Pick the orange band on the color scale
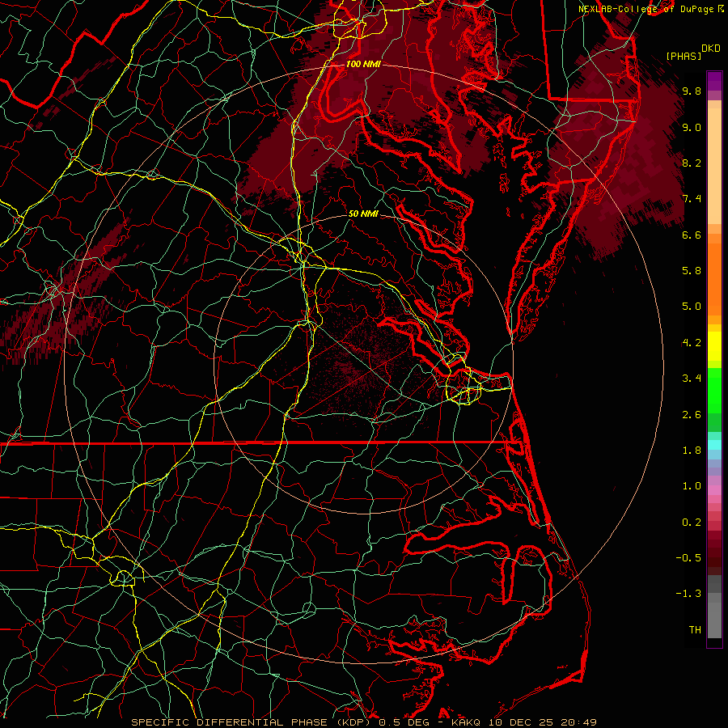 [x=714, y=278]
